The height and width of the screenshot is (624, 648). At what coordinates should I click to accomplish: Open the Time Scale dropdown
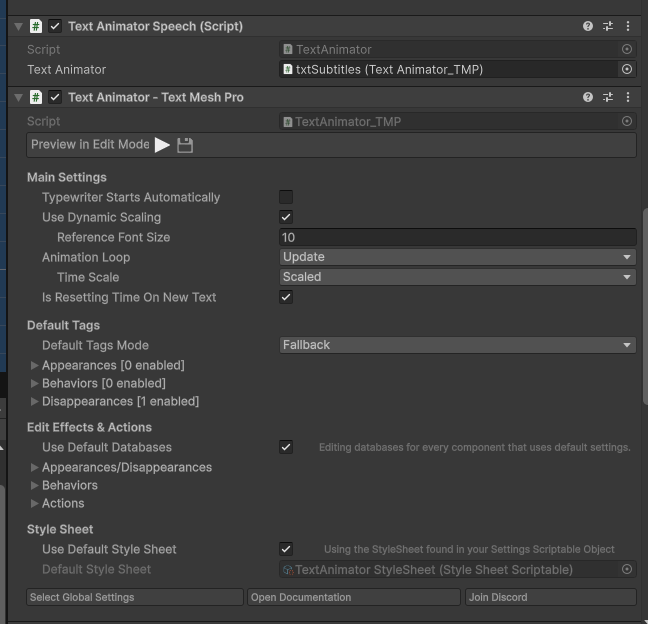tap(457, 277)
